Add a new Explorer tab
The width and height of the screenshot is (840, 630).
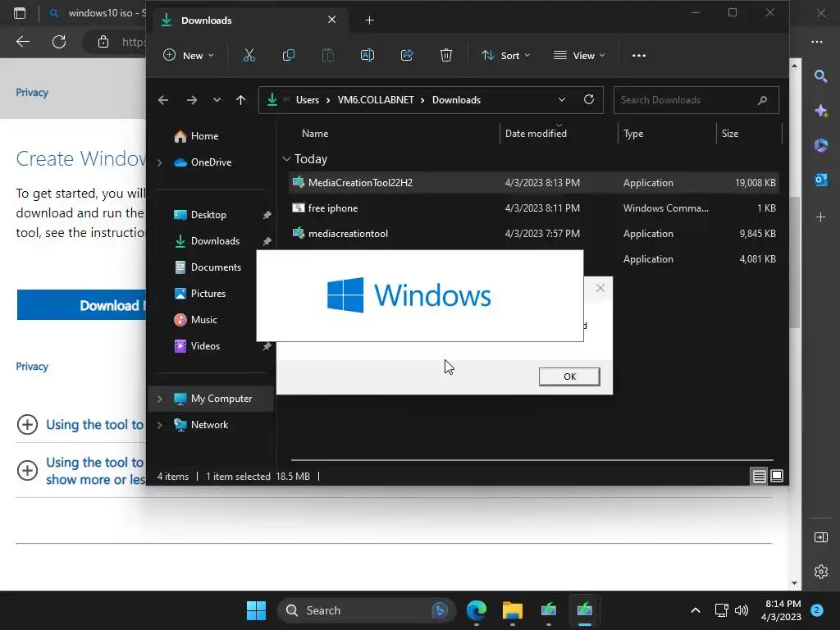tap(369, 21)
